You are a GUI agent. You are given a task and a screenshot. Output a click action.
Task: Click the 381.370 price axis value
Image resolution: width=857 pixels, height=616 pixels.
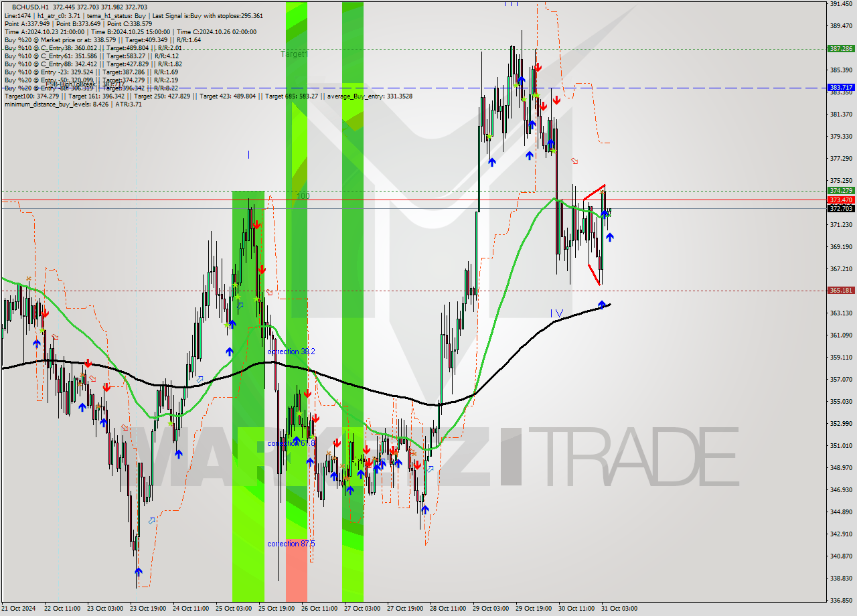pyautogui.click(x=841, y=114)
